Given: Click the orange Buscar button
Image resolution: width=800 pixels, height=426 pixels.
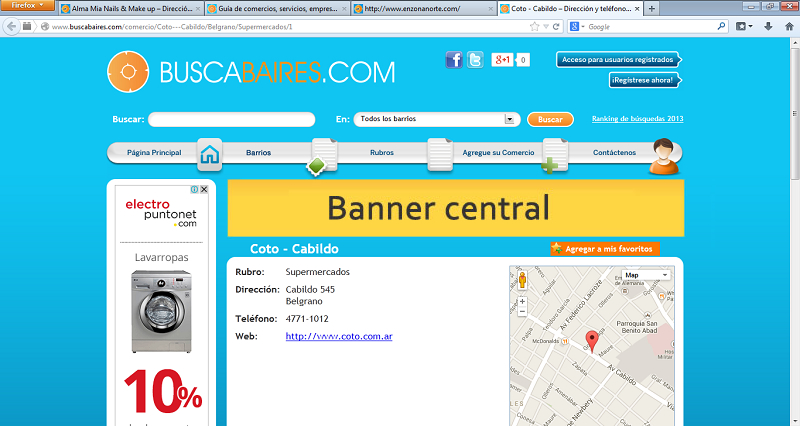Looking at the screenshot, I should tap(550, 119).
